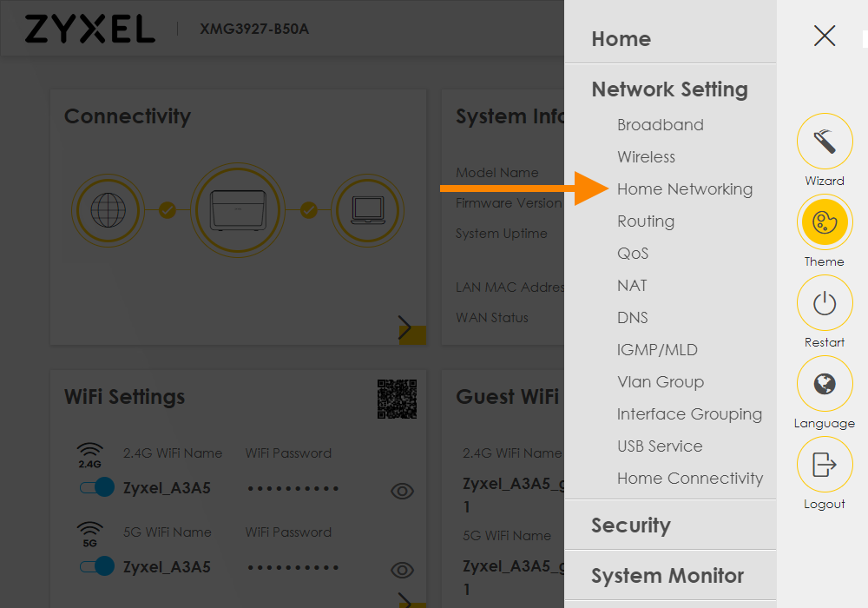Select the Security menu section
Screen dimensions: 868x608
631,525
